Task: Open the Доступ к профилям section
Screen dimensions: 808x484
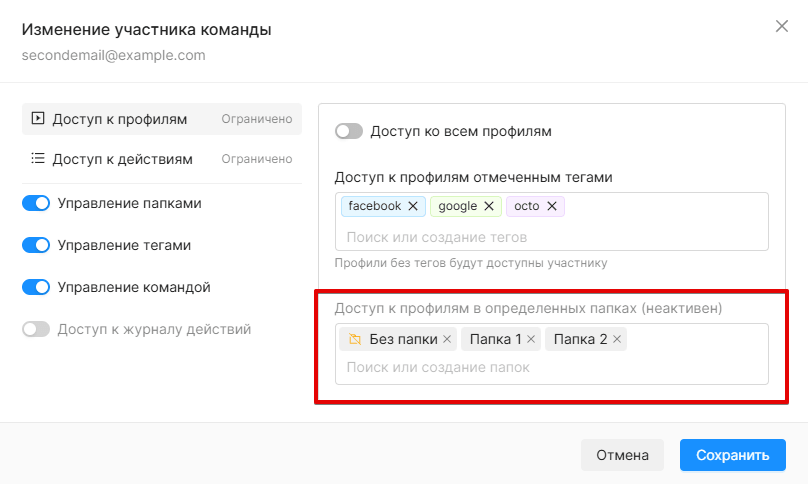Action: point(162,119)
